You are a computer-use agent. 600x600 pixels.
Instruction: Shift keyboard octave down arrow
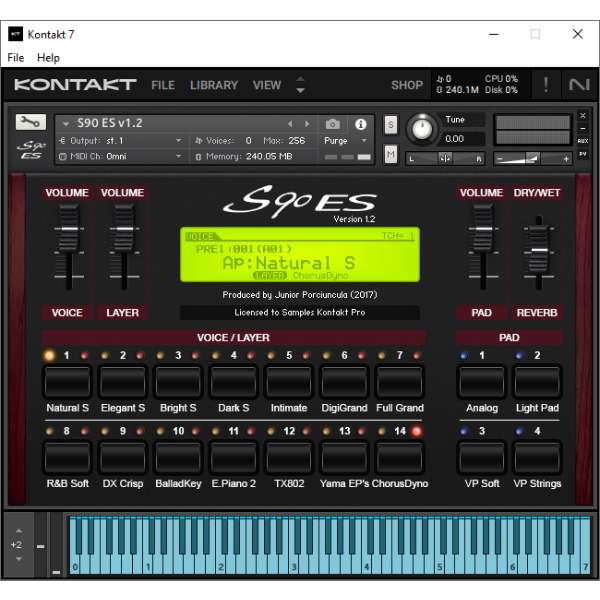point(18,559)
